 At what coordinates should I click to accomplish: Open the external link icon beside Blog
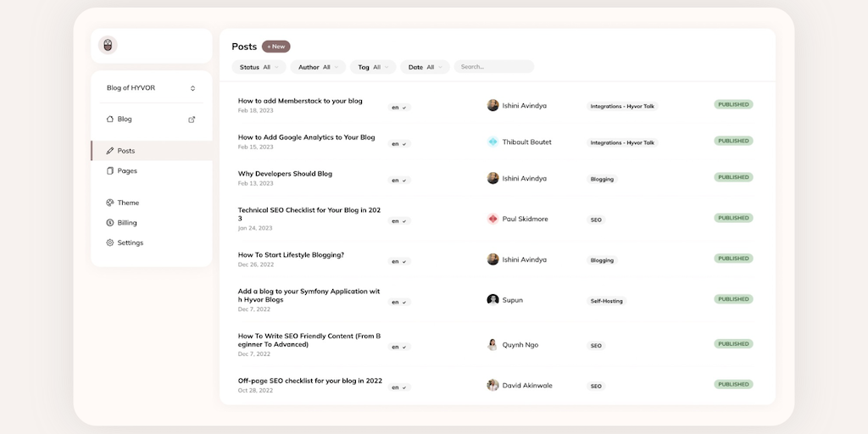pos(192,120)
